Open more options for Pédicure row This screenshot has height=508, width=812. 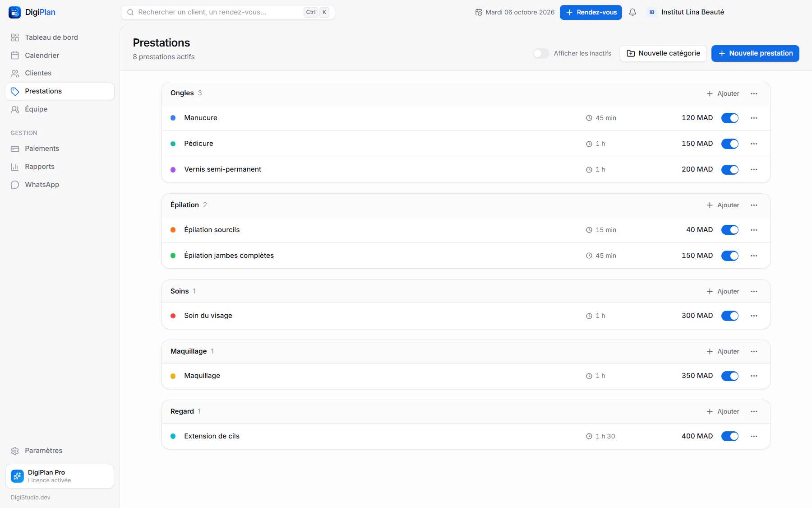(754, 144)
